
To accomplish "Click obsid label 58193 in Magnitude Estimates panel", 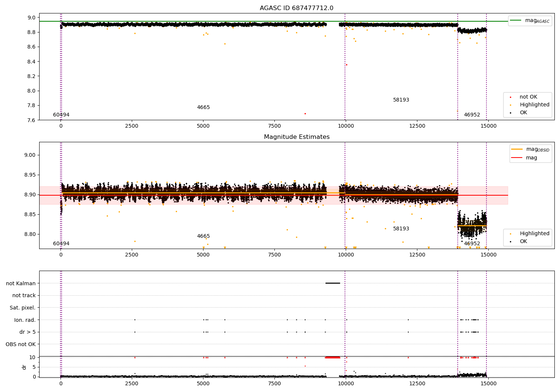I will [x=401, y=229].
